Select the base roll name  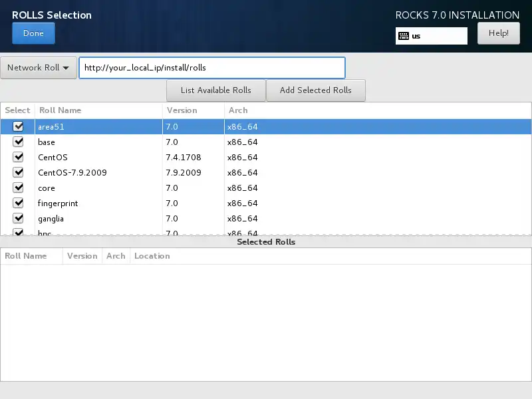(47, 142)
